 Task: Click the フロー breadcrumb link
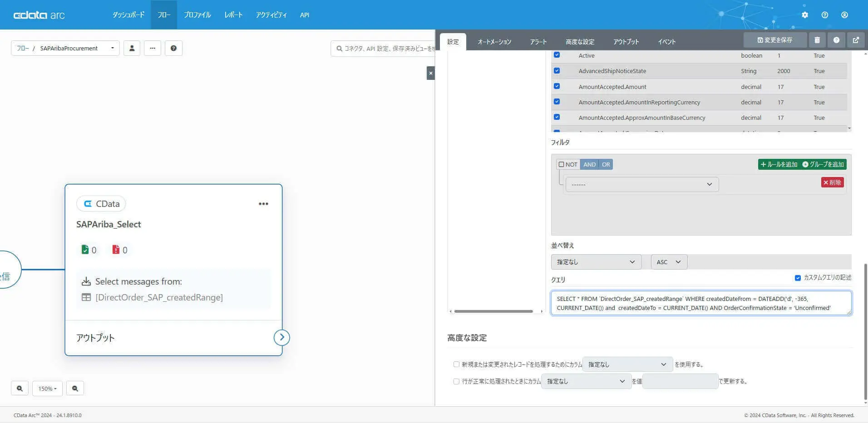pyautogui.click(x=23, y=48)
